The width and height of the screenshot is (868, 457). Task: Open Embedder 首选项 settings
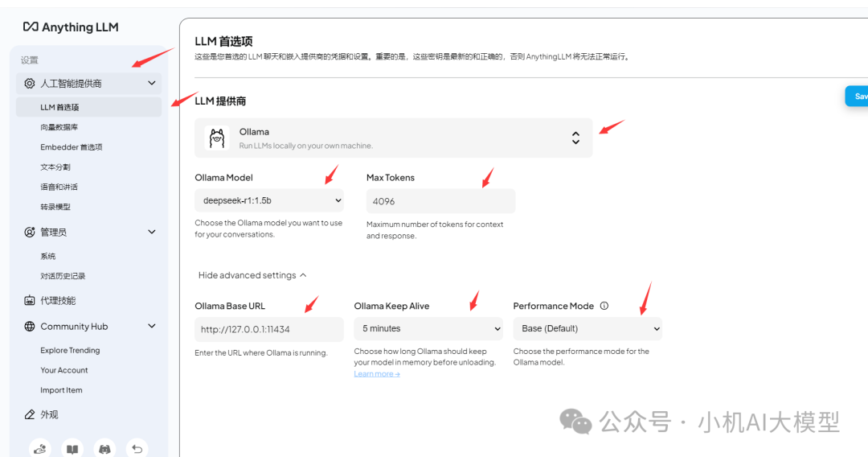click(72, 147)
